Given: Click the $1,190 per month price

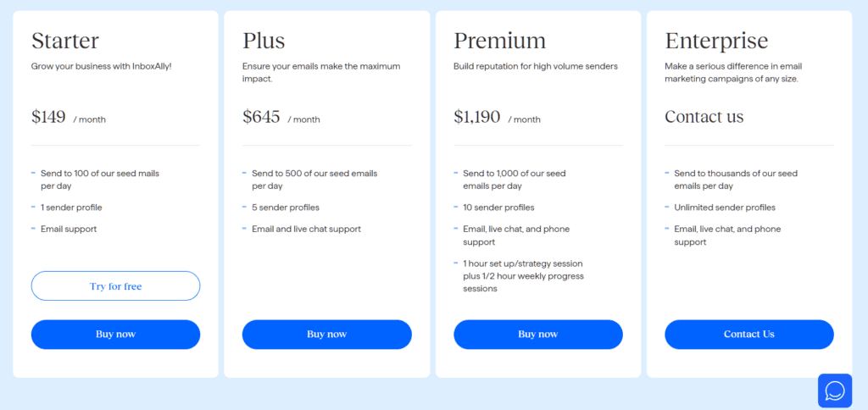Looking at the screenshot, I should click(497, 117).
